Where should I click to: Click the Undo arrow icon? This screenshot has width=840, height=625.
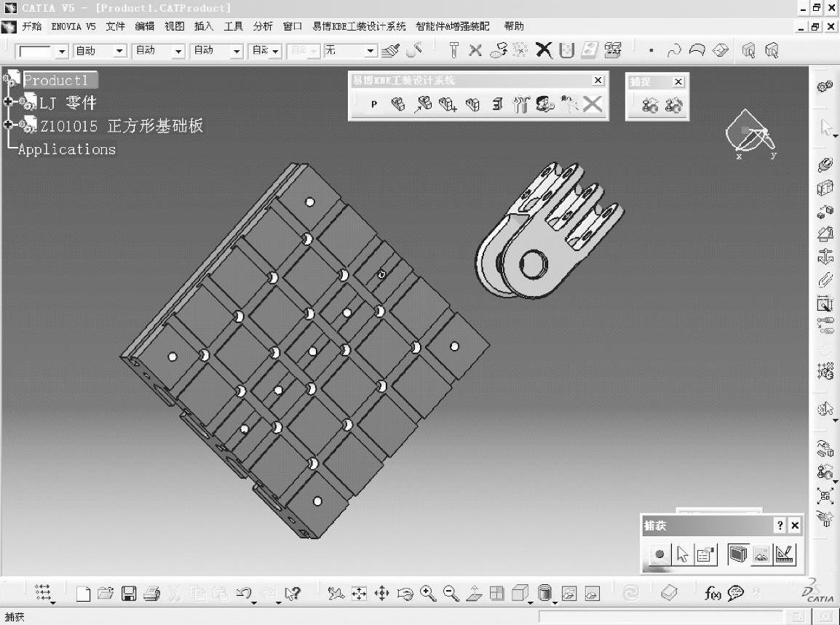point(244,594)
